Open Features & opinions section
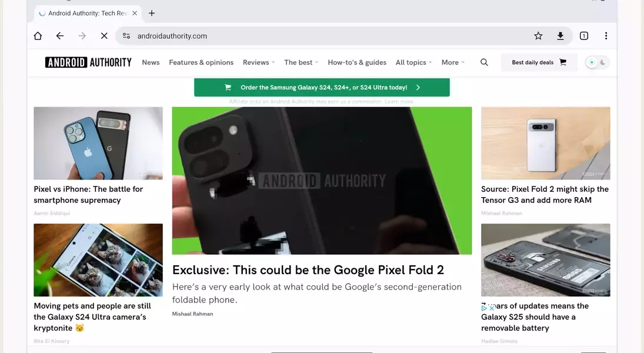This screenshot has width=644, height=353. 201,62
